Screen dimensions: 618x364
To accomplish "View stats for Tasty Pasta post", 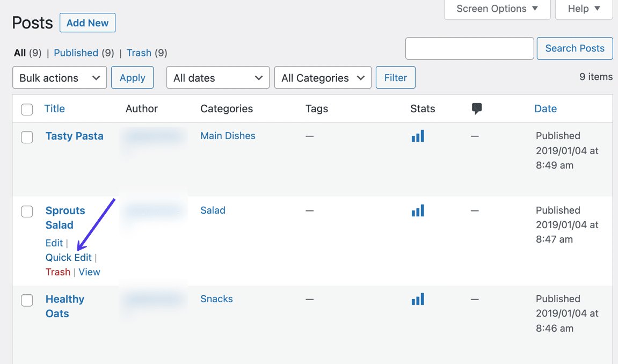I will [418, 136].
